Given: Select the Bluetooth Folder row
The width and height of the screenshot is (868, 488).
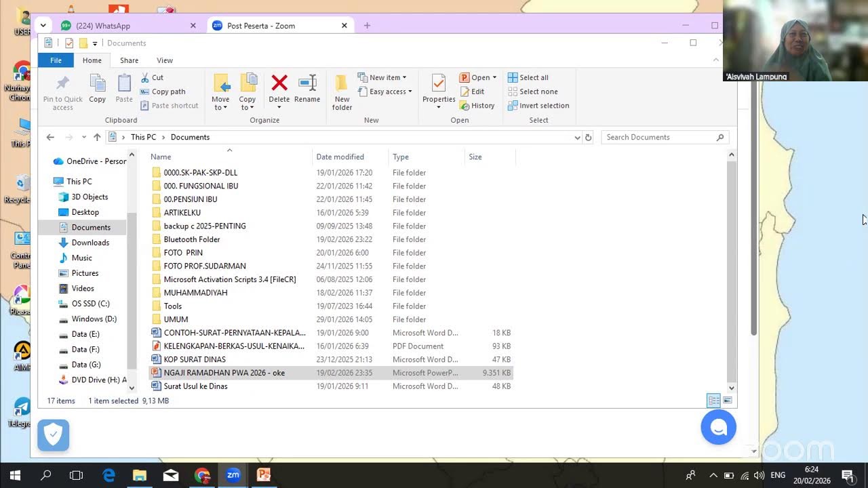Looking at the screenshot, I should 192,239.
